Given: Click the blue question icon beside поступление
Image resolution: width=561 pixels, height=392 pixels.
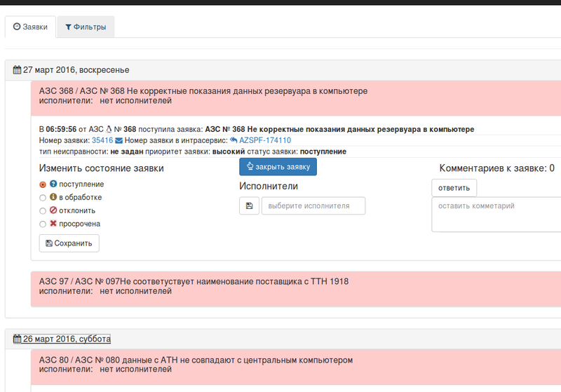Looking at the screenshot, I should pyautogui.click(x=53, y=184).
